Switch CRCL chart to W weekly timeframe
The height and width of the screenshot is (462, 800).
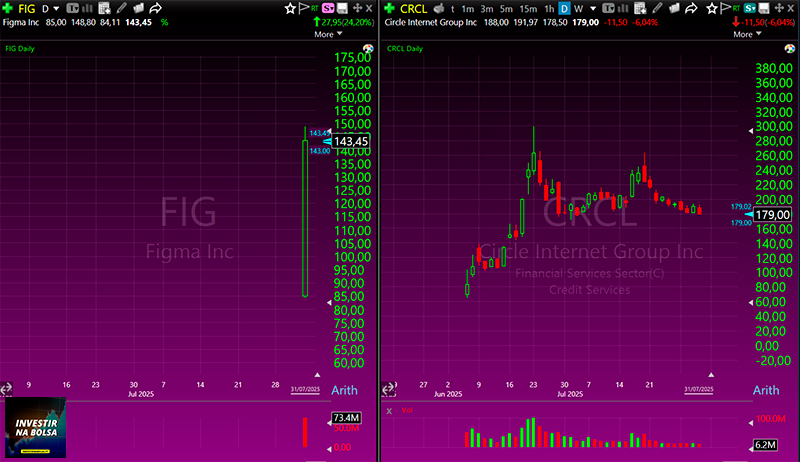pos(579,9)
